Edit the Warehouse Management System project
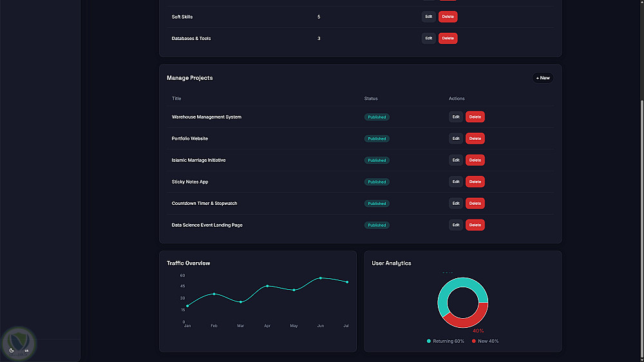Viewport: 644px width, 362px height. 455,117
